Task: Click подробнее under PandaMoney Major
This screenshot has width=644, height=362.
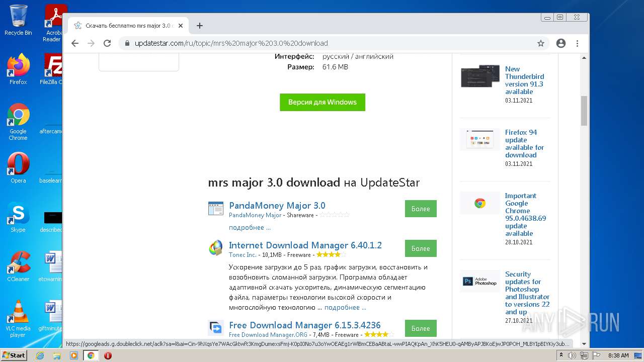Action: coord(250,227)
